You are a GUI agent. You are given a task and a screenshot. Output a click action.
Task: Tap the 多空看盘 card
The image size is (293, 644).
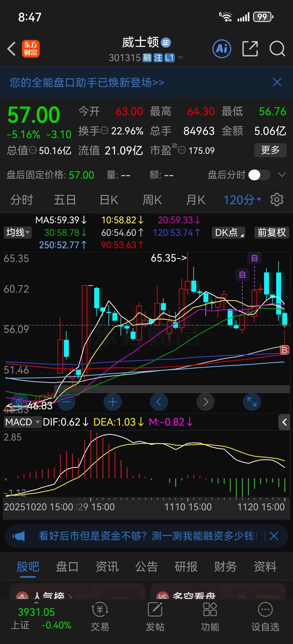click(x=218, y=591)
